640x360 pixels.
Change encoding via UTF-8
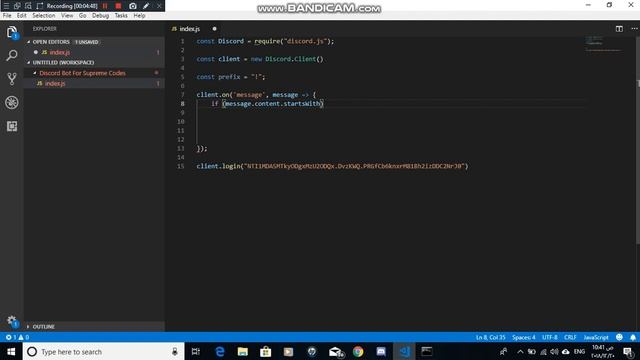[x=549, y=337]
